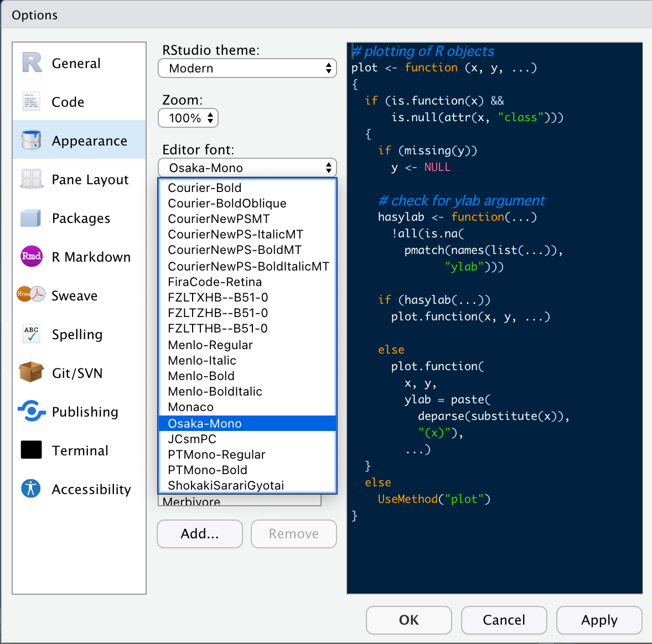
Task: Click the General R logo icon
Action: [x=32, y=63]
